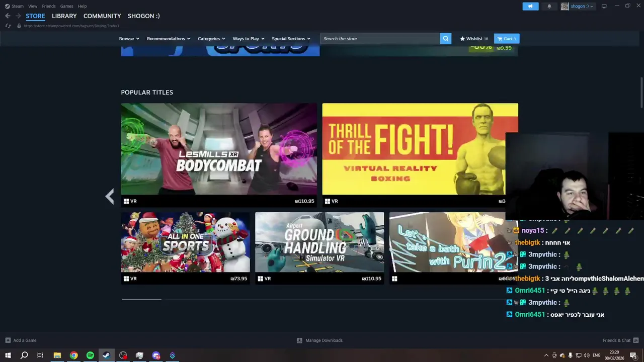Expand the Special Sections dropdown
The width and height of the screenshot is (644, 362).
(x=291, y=39)
